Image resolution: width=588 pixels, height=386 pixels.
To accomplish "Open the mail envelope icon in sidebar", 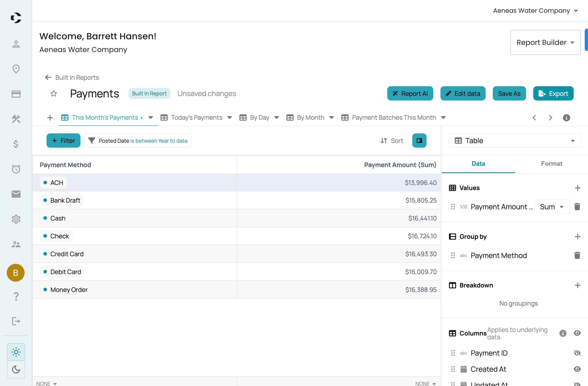I will [x=16, y=194].
